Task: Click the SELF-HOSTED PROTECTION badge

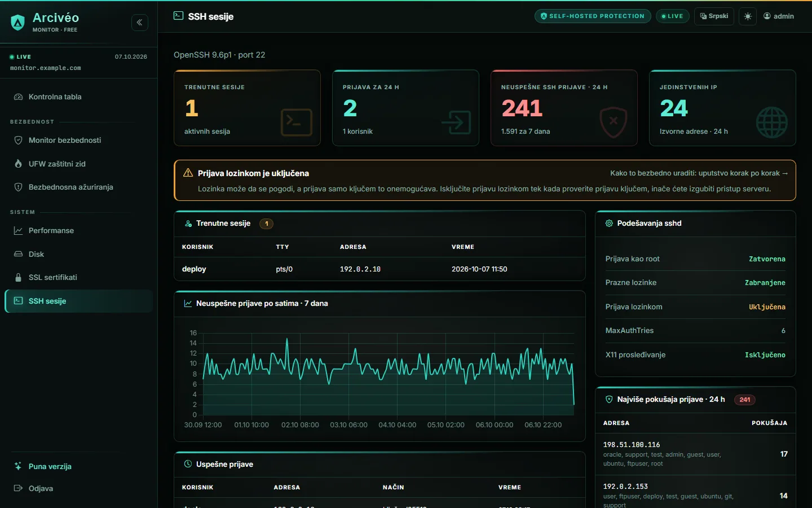Action: click(x=593, y=16)
